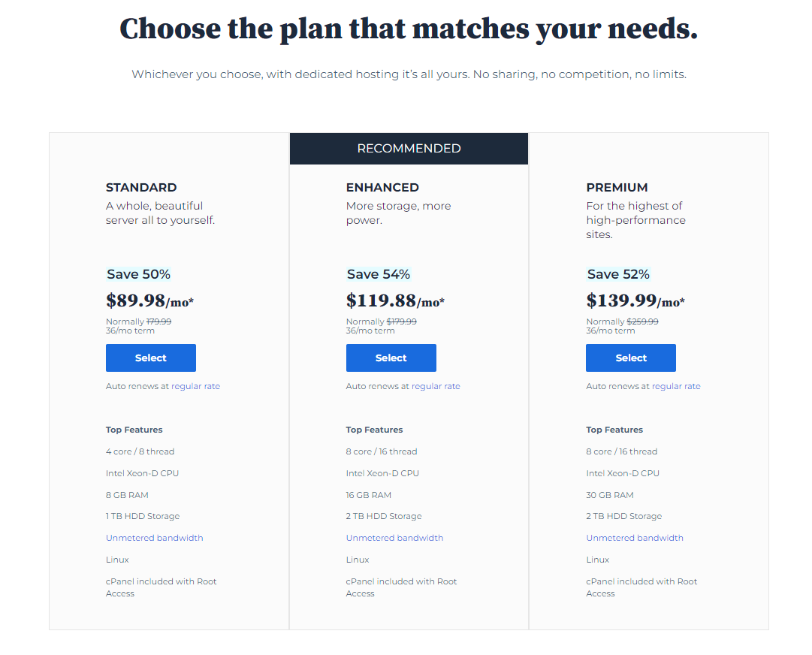The width and height of the screenshot is (812, 655).
Task: Click the page heading about choosing a plan
Action: [x=409, y=29]
